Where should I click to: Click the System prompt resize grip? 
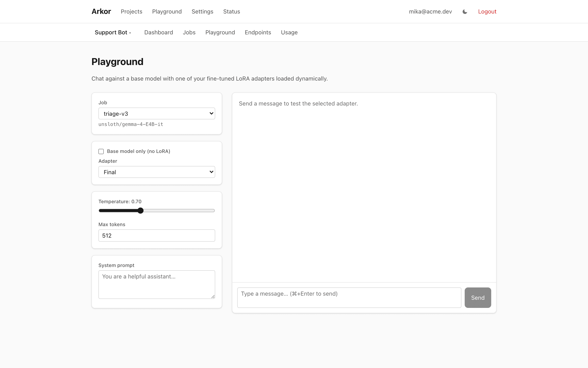(213, 296)
